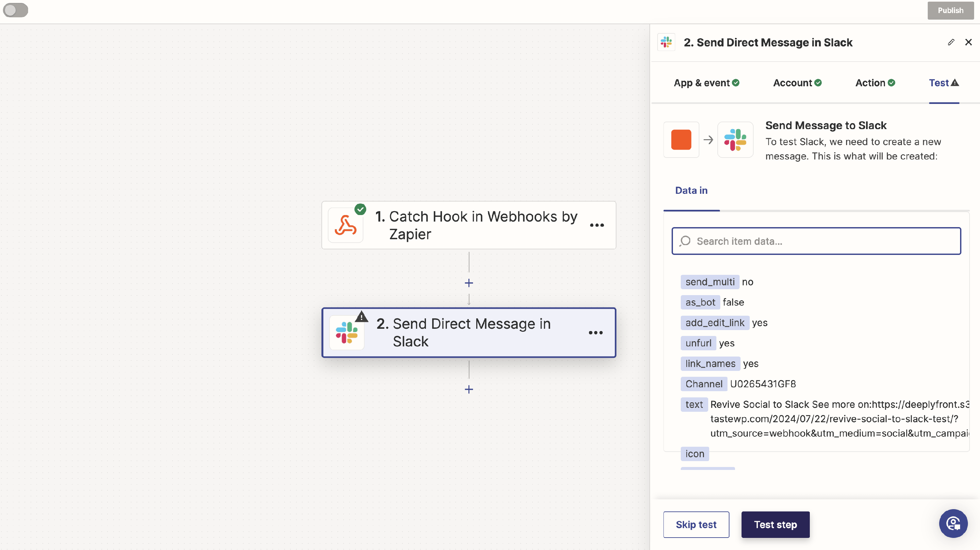This screenshot has height=550, width=980.
Task: Close the step editor panel
Action: [x=968, y=42]
